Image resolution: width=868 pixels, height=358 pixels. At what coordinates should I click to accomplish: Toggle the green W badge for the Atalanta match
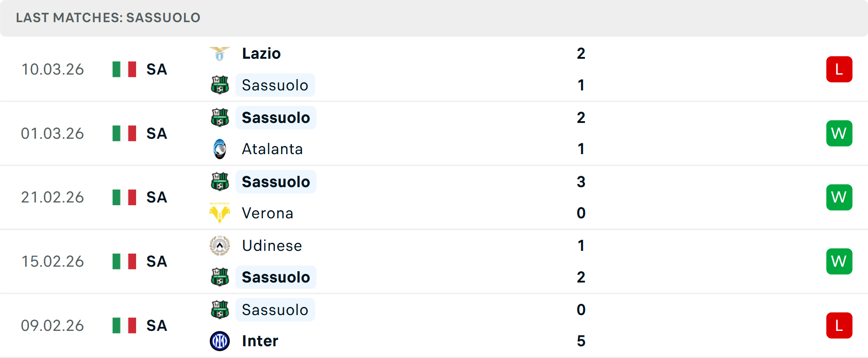839,133
